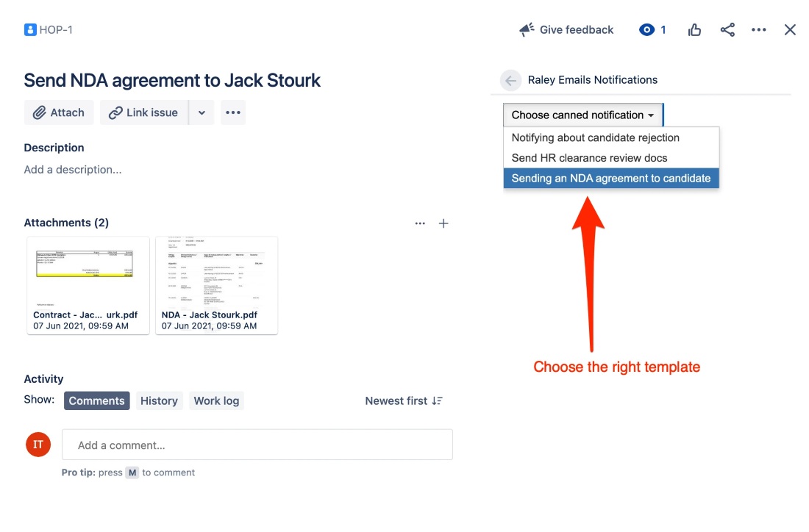This screenshot has width=809, height=532.
Task: Open the share icon
Action: [x=727, y=29]
